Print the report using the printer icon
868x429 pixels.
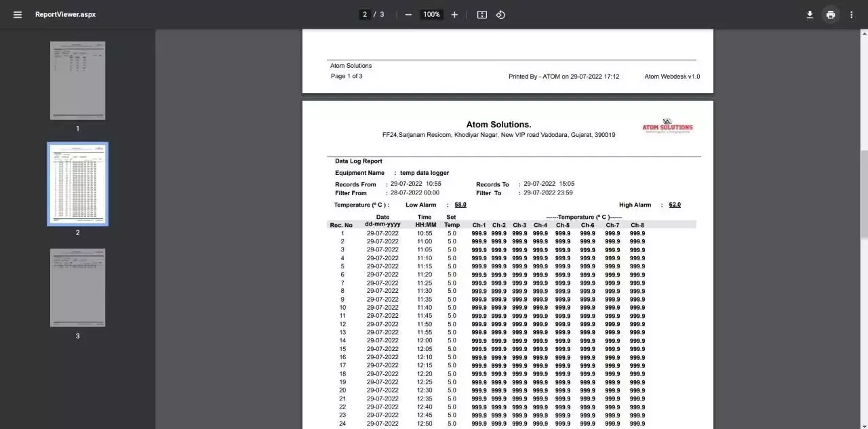pyautogui.click(x=831, y=14)
